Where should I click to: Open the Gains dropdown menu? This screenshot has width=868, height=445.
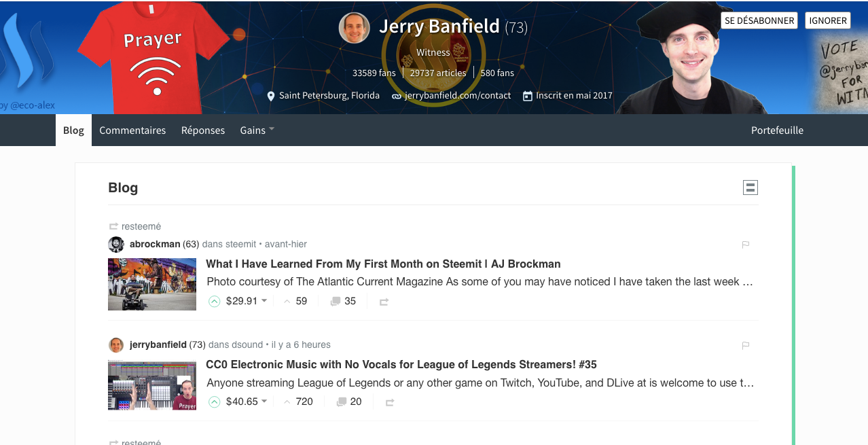coord(257,130)
